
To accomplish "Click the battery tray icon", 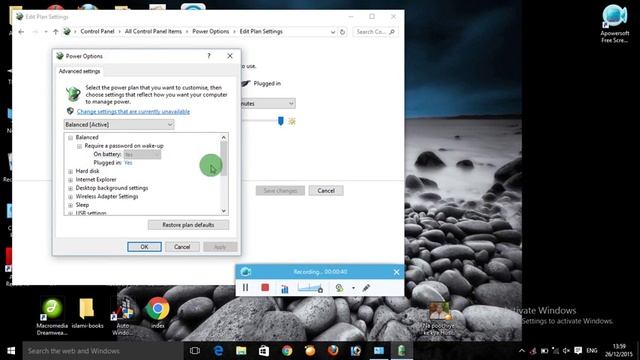I will [544, 351].
